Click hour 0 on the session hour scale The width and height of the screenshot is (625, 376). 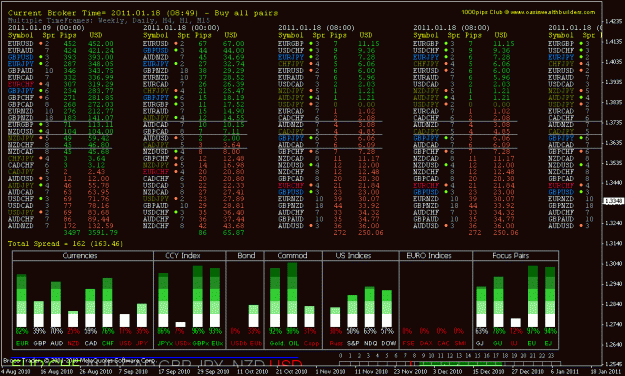(340, 356)
